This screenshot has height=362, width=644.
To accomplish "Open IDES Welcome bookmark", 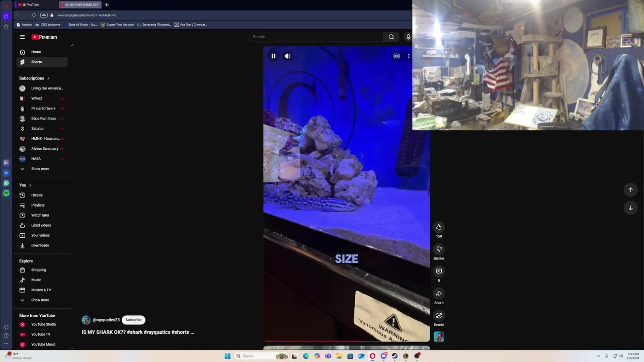I will tap(48, 25).
